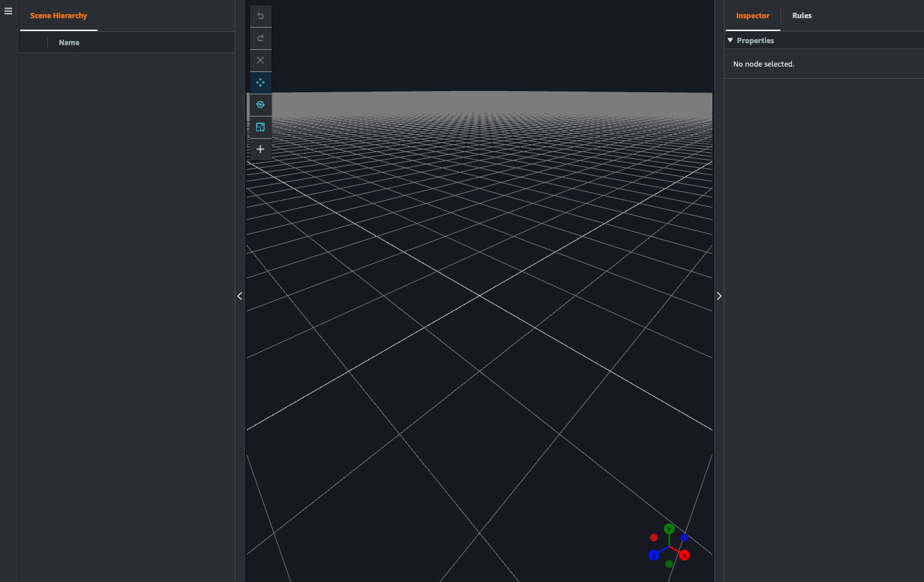Select the translate (move) transform tool
This screenshot has width=924, height=582.
tap(260, 83)
